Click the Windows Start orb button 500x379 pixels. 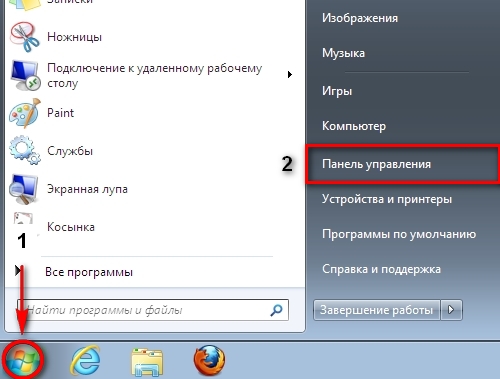click(x=23, y=360)
